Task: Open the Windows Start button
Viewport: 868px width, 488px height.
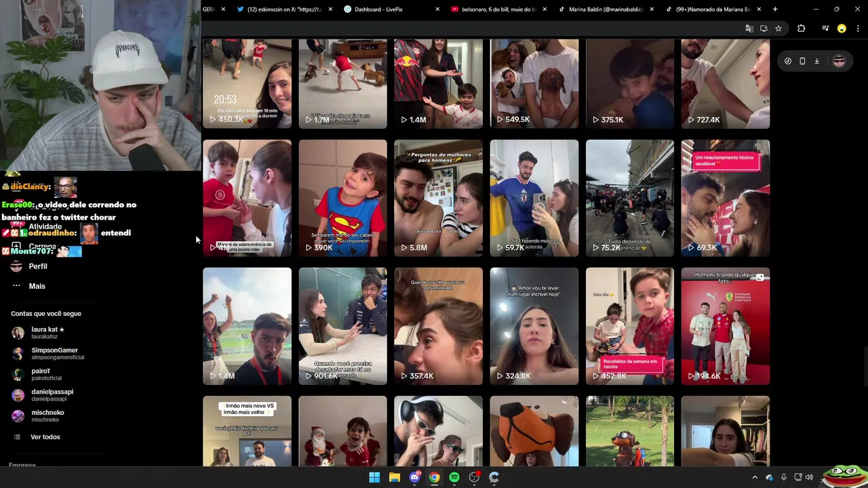Action: (x=374, y=477)
